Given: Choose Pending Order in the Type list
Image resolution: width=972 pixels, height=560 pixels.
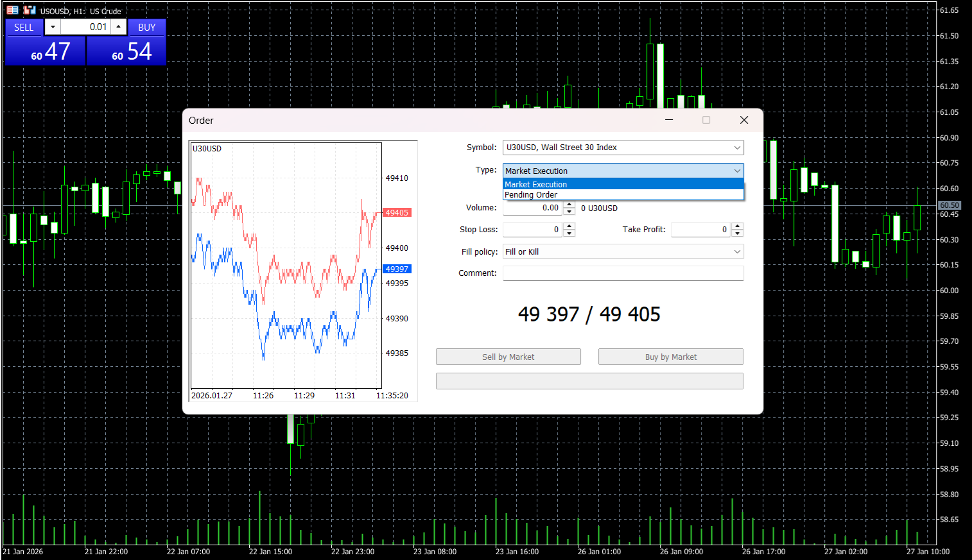Looking at the screenshot, I should 623,194.
